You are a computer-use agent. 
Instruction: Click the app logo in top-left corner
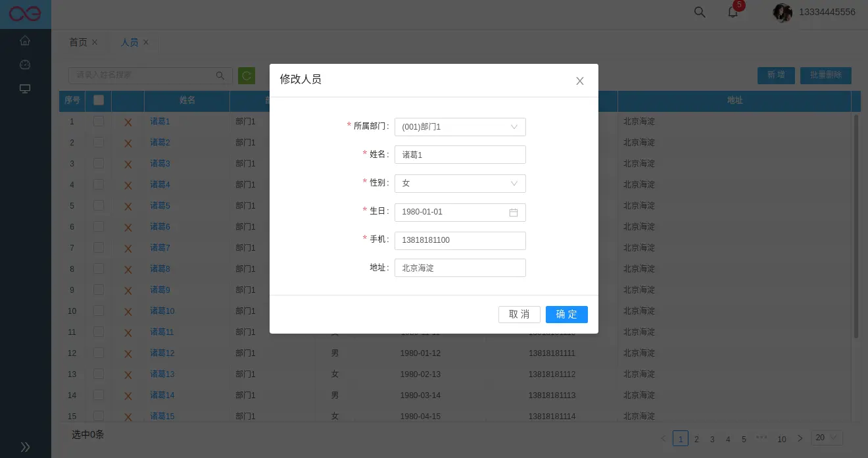25,14
